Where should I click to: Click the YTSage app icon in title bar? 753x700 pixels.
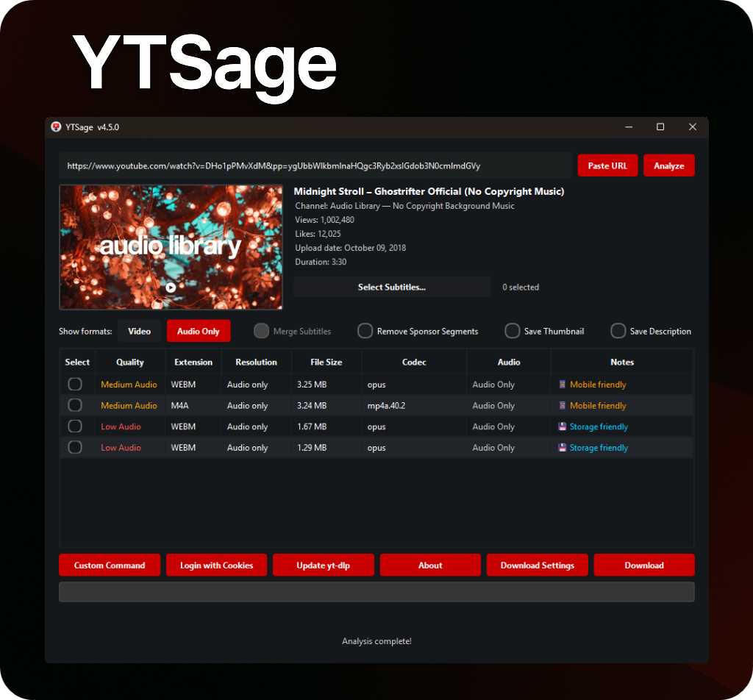click(x=56, y=126)
